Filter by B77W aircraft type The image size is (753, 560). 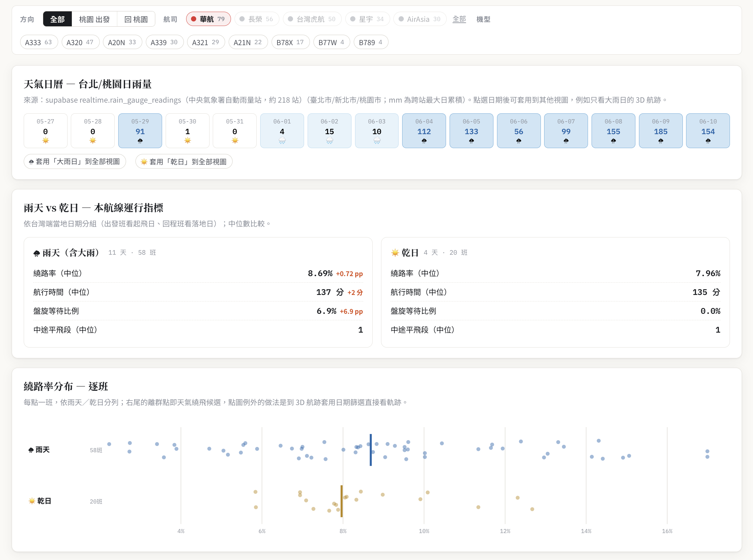[331, 42]
